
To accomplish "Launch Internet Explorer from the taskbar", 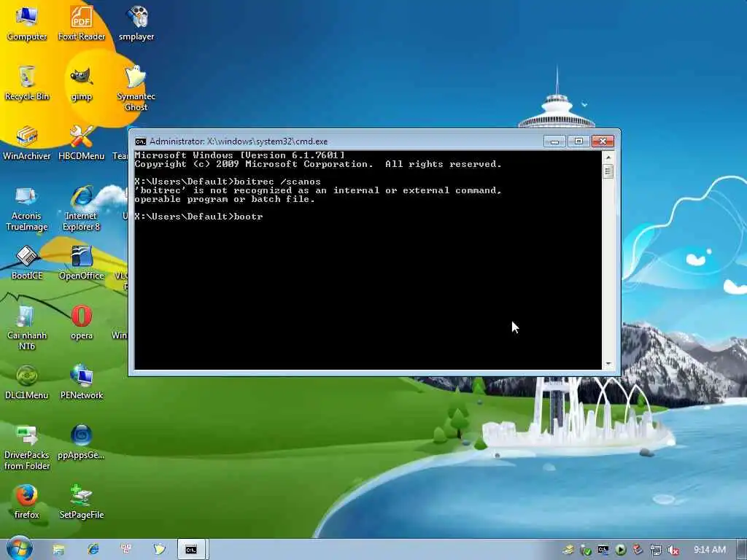I will [93, 550].
